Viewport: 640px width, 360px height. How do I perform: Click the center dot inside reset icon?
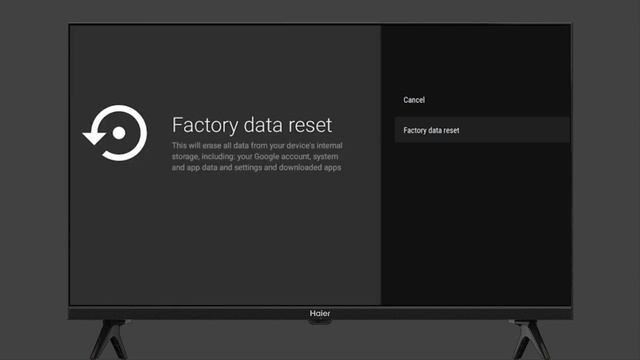pyautogui.click(x=119, y=133)
